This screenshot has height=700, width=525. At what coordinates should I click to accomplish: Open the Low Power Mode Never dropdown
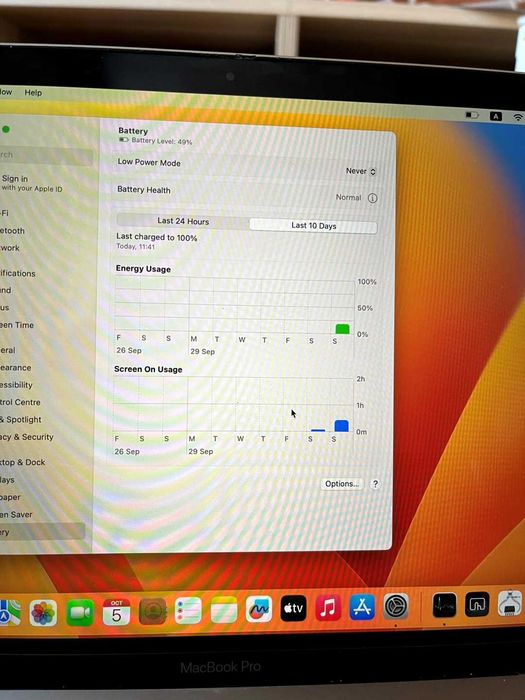coord(361,171)
